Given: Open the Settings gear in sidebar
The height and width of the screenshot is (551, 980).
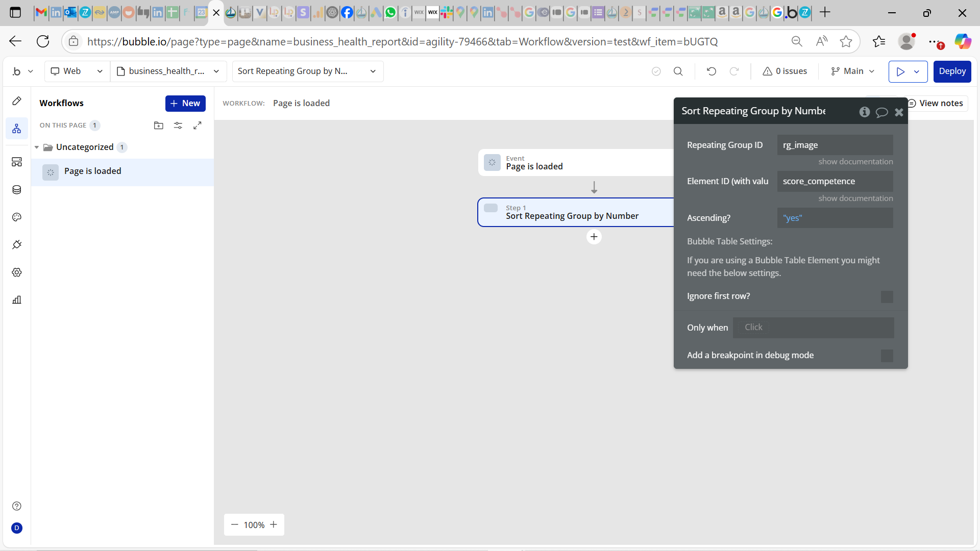Looking at the screenshot, I should point(17,272).
